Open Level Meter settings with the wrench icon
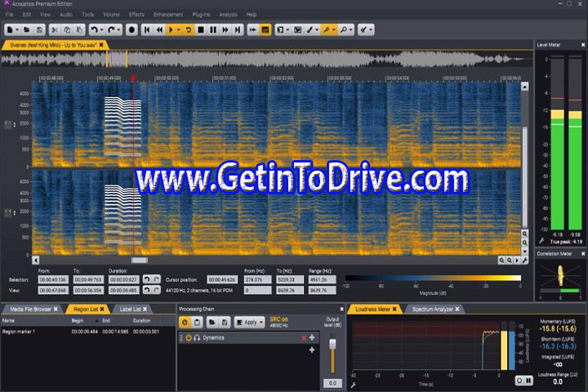The height and width of the screenshot is (392, 588). pos(541,240)
